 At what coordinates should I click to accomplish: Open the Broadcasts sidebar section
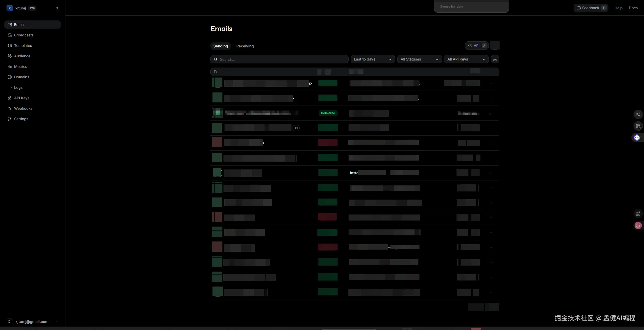pyautogui.click(x=24, y=35)
